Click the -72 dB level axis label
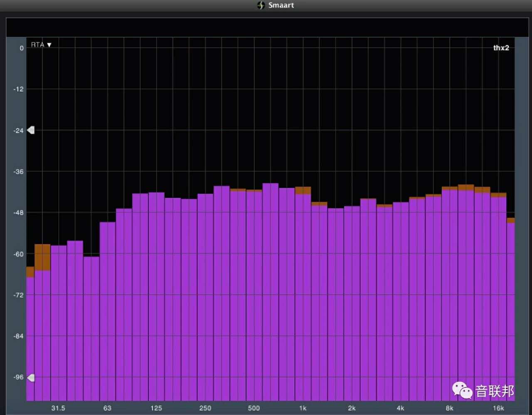The image size is (532, 415). coord(19,295)
